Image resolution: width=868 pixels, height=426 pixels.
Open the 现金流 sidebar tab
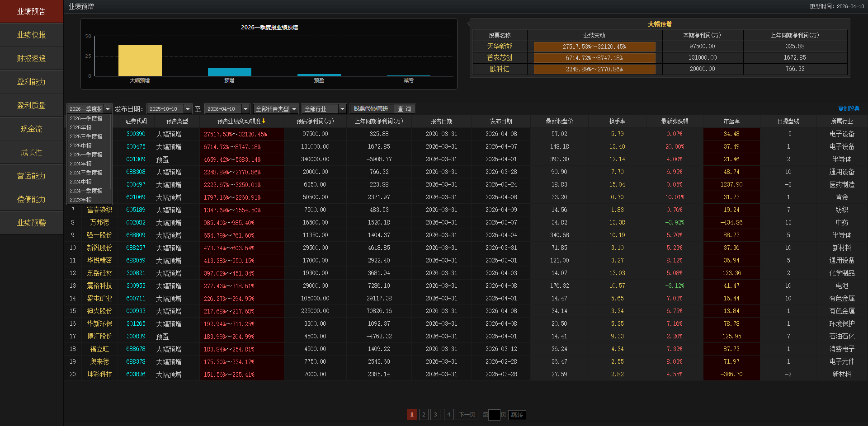(x=32, y=129)
